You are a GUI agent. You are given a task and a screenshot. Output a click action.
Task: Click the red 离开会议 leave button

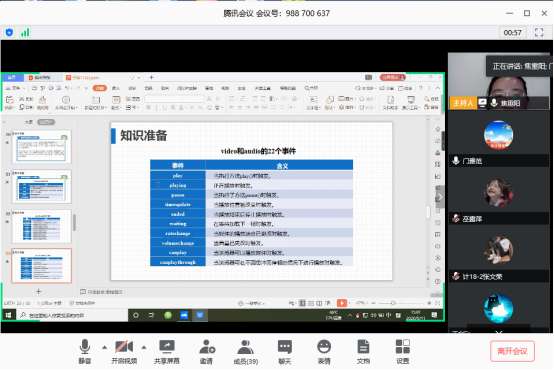pos(512,351)
